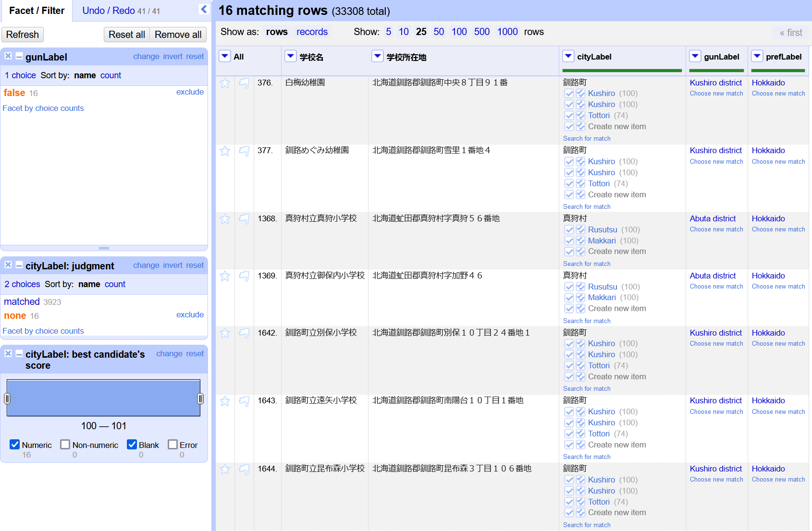The width and height of the screenshot is (812, 531).
Task: Click the left handle of the score range slider
Action: (7, 398)
